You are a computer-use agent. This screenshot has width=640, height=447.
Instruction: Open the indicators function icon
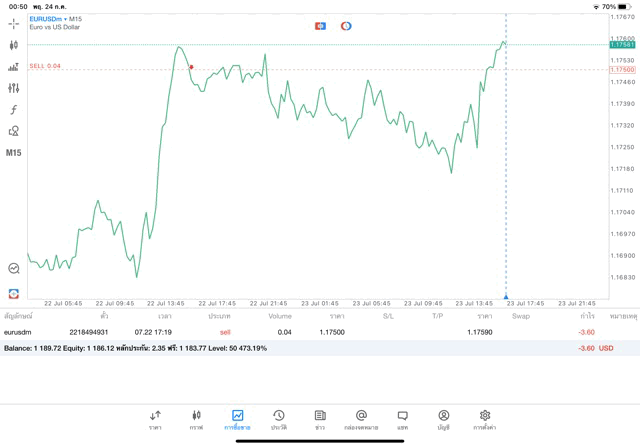point(14,110)
